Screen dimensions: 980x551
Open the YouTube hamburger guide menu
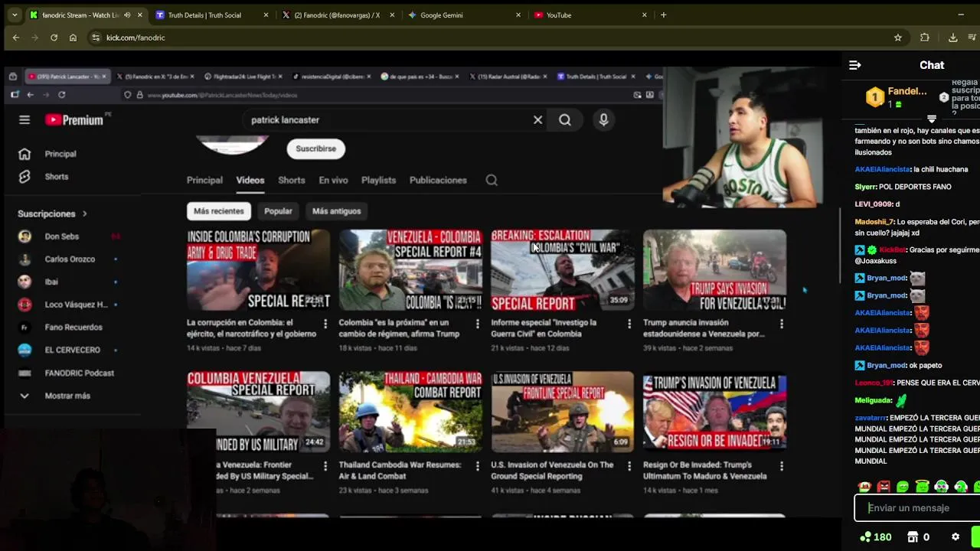(24, 119)
